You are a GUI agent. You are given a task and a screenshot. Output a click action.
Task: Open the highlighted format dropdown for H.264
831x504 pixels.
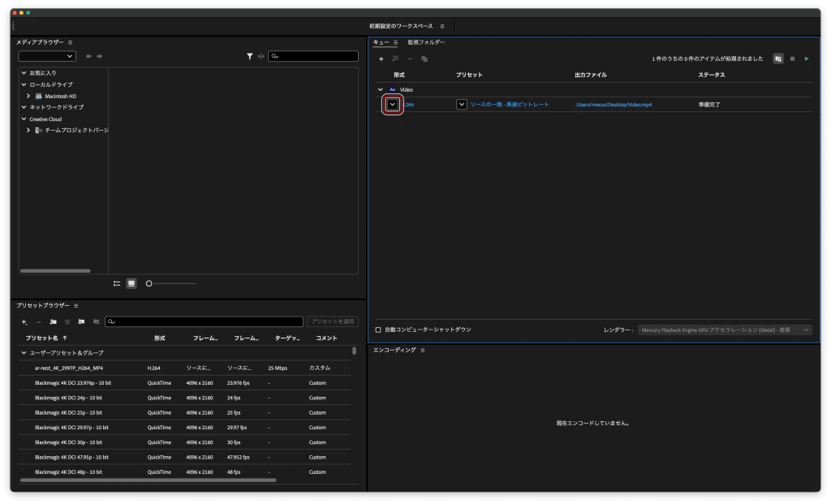(393, 105)
